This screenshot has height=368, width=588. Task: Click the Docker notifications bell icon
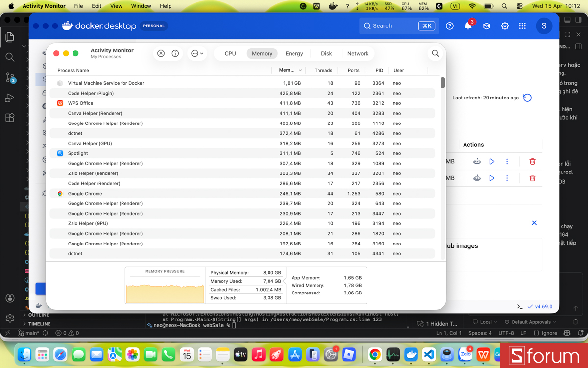(468, 26)
